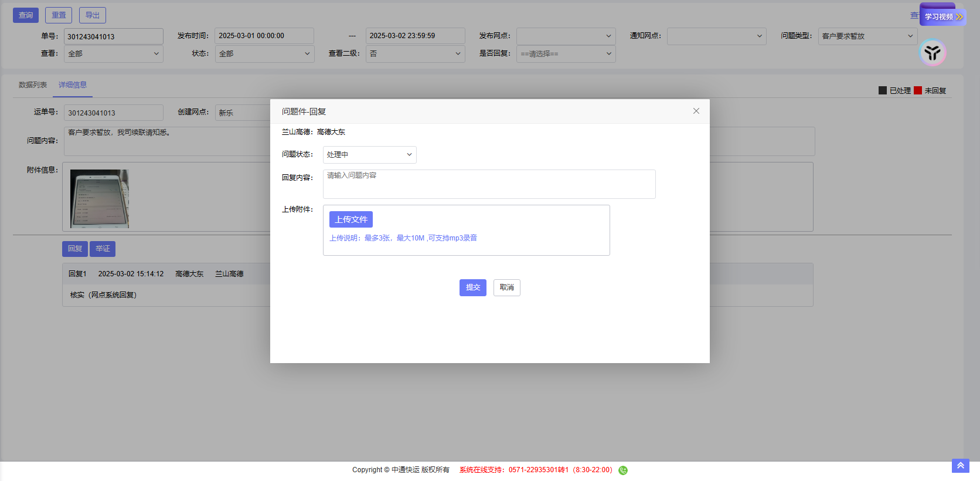Open the round assistant avatar icon
The width and height of the screenshot is (980, 481).
(x=932, y=53)
